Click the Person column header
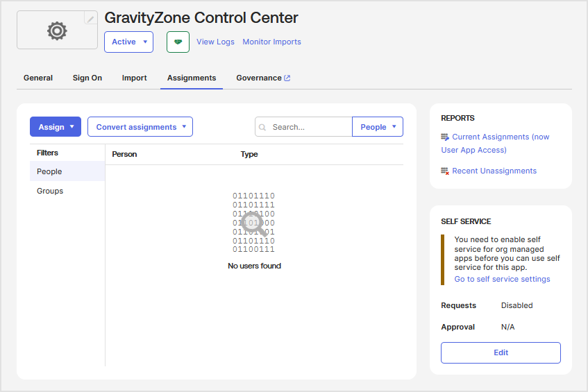The image size is (588, 392). [124, 155]
